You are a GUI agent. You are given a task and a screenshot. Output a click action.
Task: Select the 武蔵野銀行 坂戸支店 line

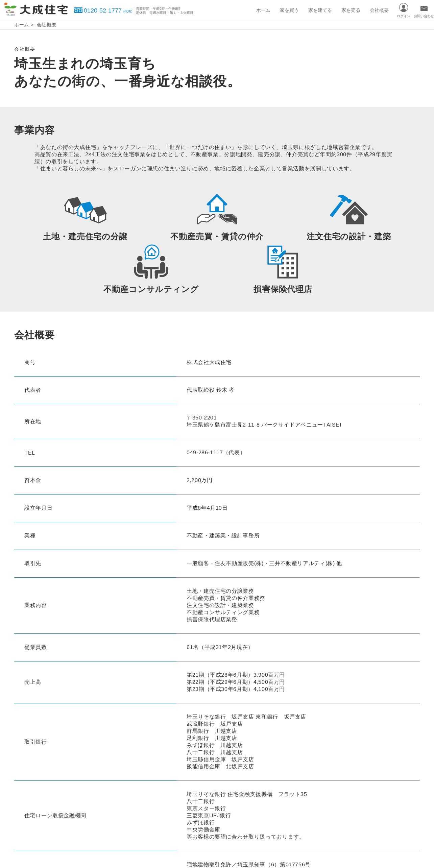point(215,724)
